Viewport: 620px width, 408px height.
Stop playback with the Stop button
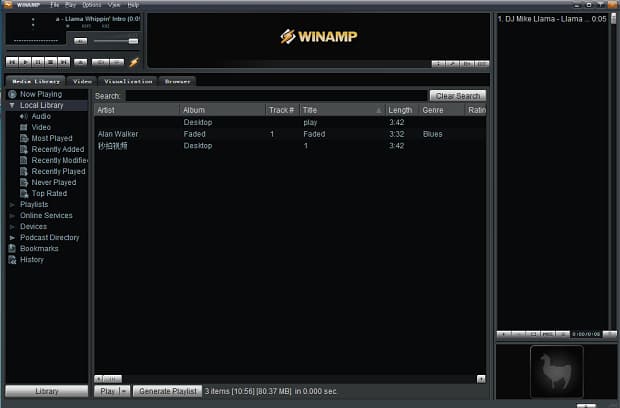pos(50,62)
